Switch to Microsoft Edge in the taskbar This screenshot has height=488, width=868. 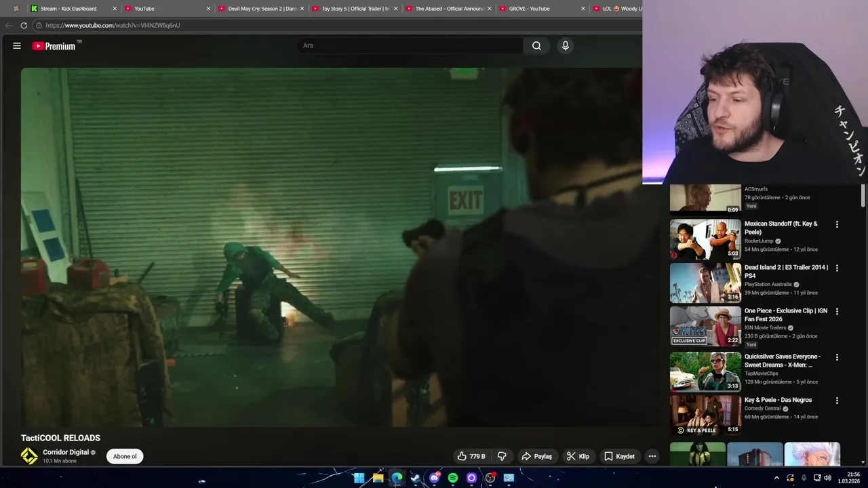click(x=397, y=478)
